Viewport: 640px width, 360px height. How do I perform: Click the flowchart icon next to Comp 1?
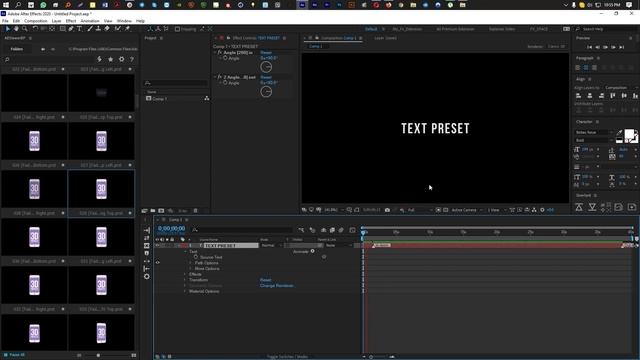[x=207, y=98]
